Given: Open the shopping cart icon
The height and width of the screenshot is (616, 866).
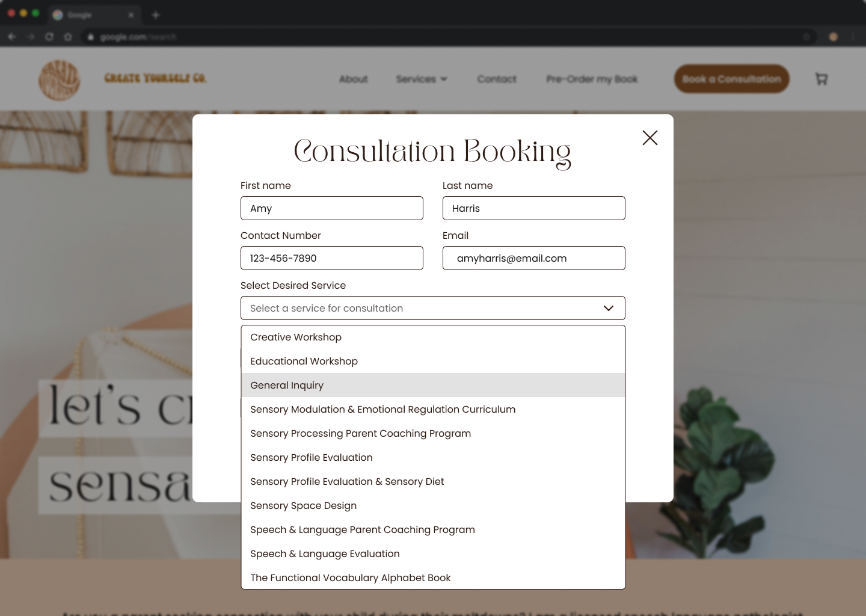Looking at the screenshot, I should coord(821,79).
